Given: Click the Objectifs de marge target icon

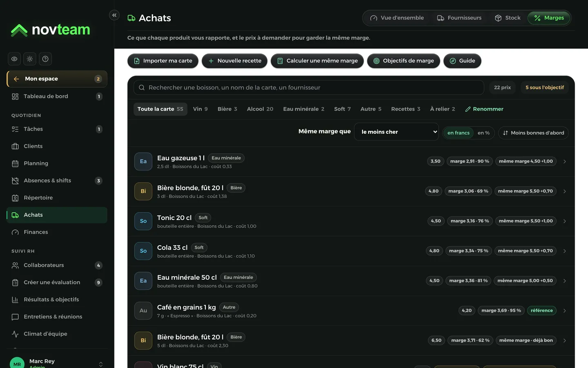Looking at the screenshot, I should click(376, 61).
